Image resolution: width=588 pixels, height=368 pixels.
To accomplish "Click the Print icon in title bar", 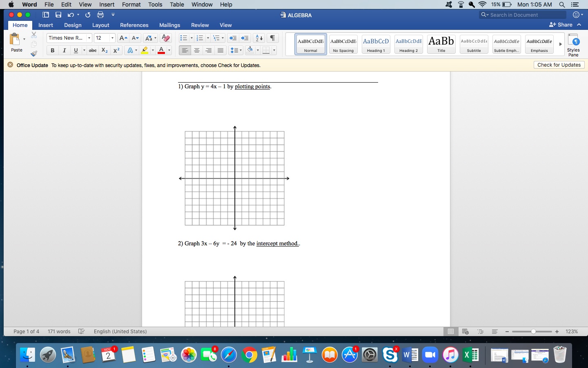I will (x=100, y=15).
